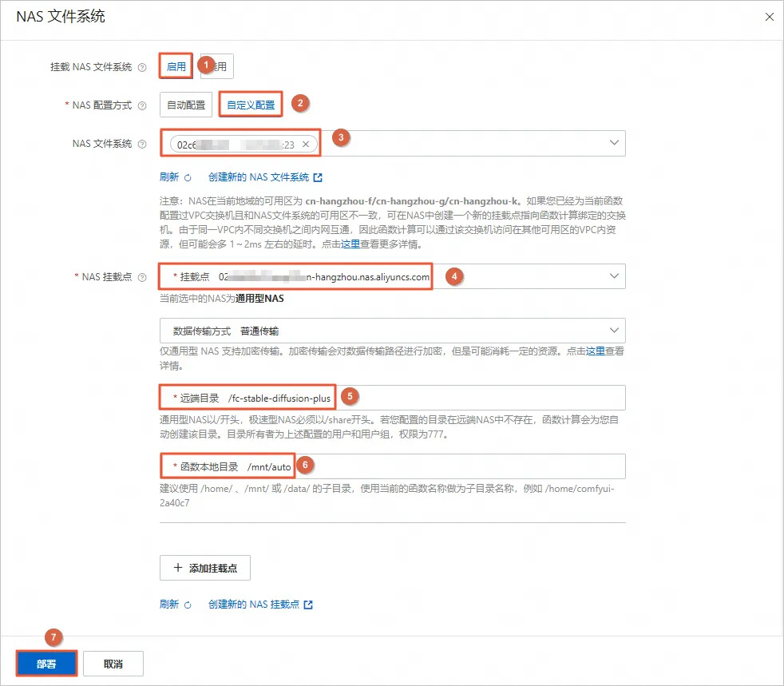Click the 取消 button
Image resolution: width=784 pixels, height=686 pixels.
(x=113, y=664)
